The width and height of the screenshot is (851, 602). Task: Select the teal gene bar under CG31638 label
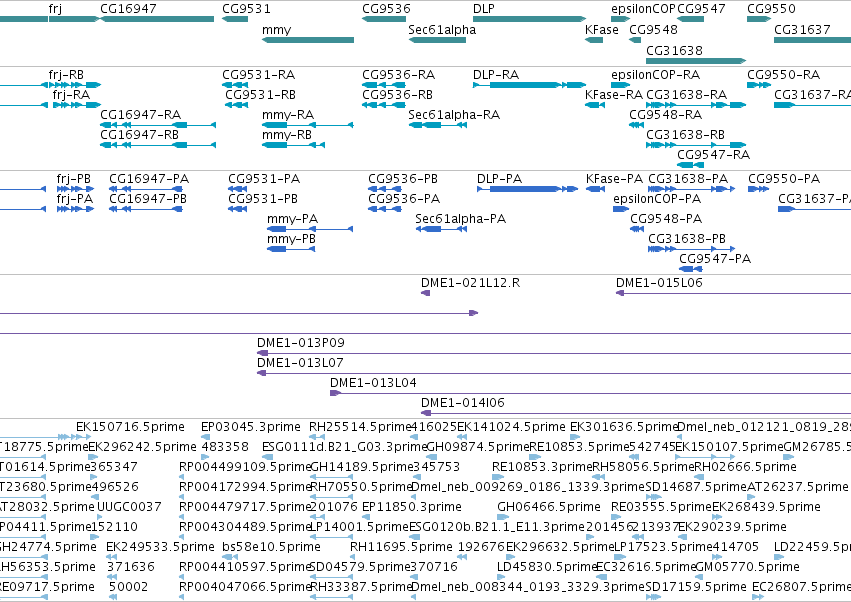(696, 61)
